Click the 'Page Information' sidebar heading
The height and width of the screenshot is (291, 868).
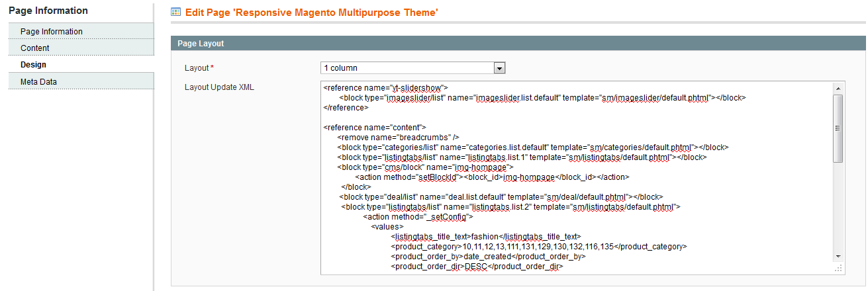point(48,11)
